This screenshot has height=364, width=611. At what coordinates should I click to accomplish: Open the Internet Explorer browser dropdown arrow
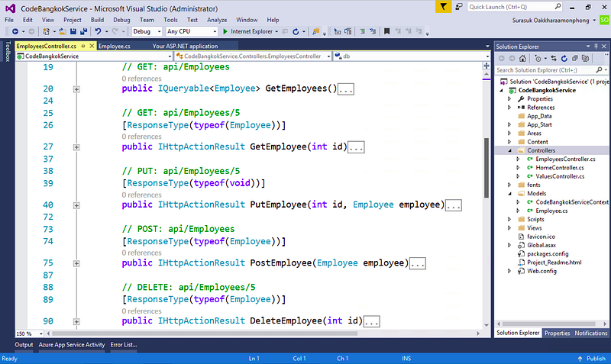[276, 31]
